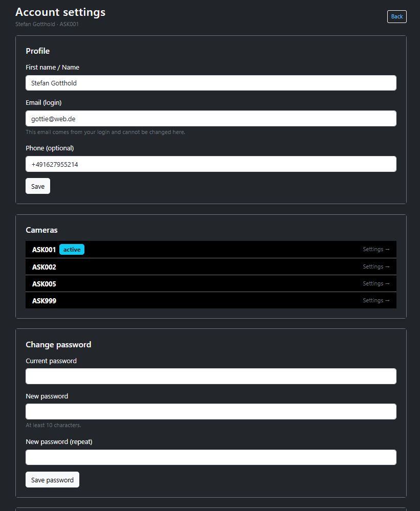Click the Back button top right

click(396, 16)
